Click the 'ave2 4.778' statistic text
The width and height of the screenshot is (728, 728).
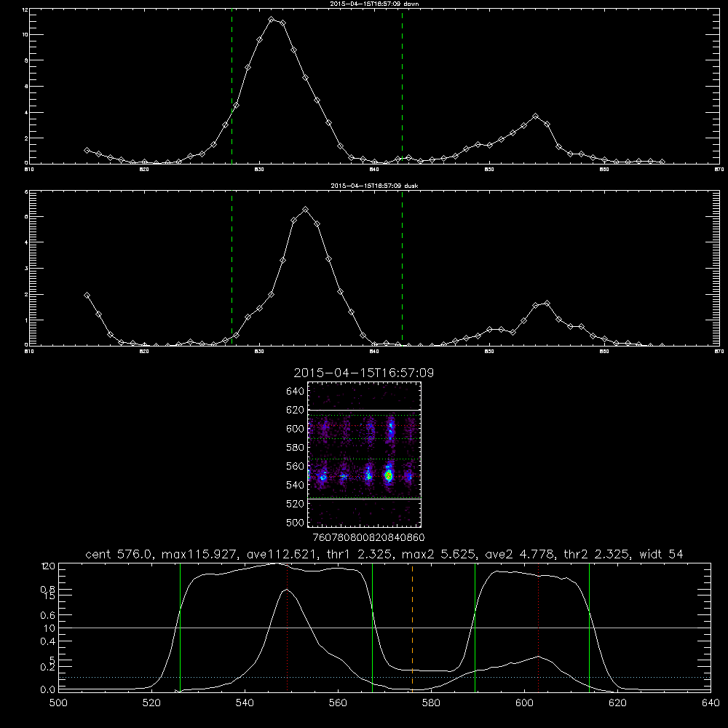(519, 554)
